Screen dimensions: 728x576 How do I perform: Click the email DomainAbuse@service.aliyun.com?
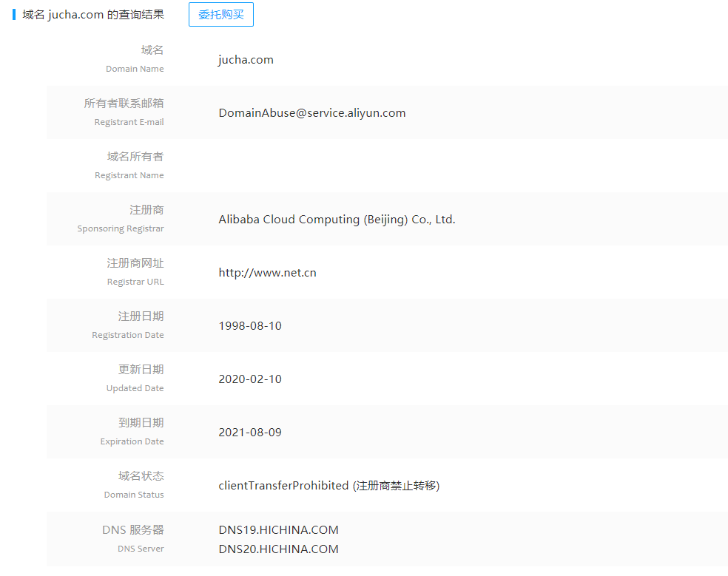click(311, 112)
